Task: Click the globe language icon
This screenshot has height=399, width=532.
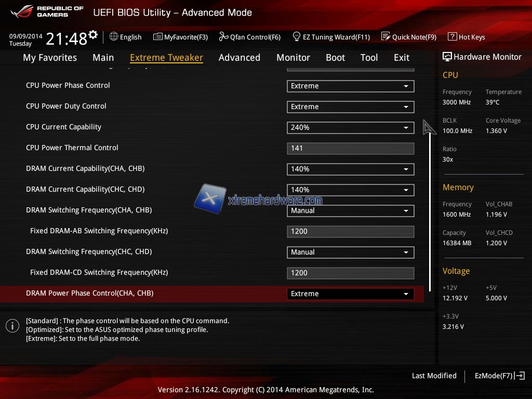Action: click(114, 37)
